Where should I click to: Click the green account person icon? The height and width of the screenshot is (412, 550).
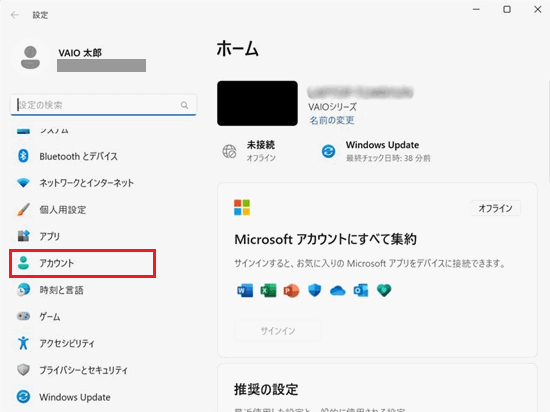(23, 263)
